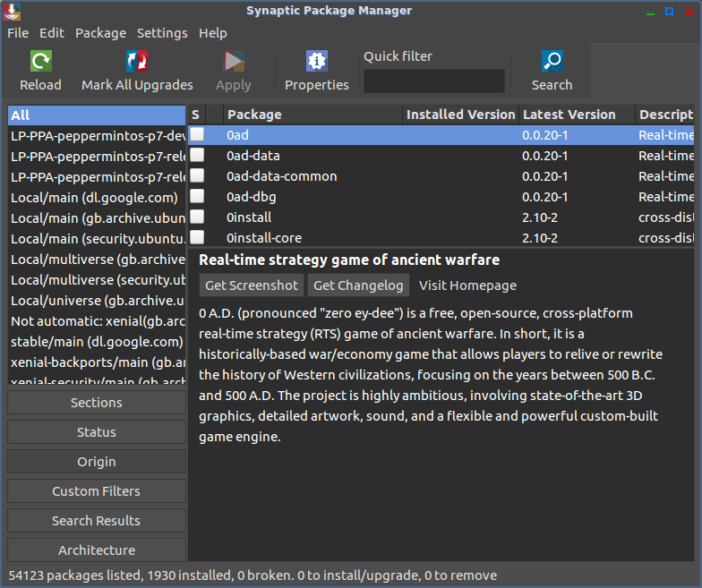Toggle the status checkbox for 0ad

[x=197, y=134]
